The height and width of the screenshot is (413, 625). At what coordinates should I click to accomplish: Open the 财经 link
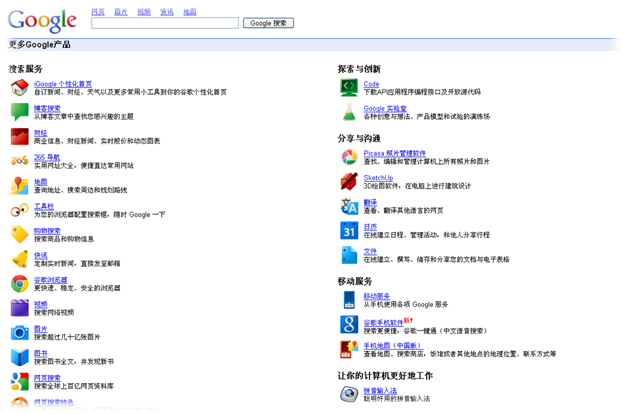[41, 133]
